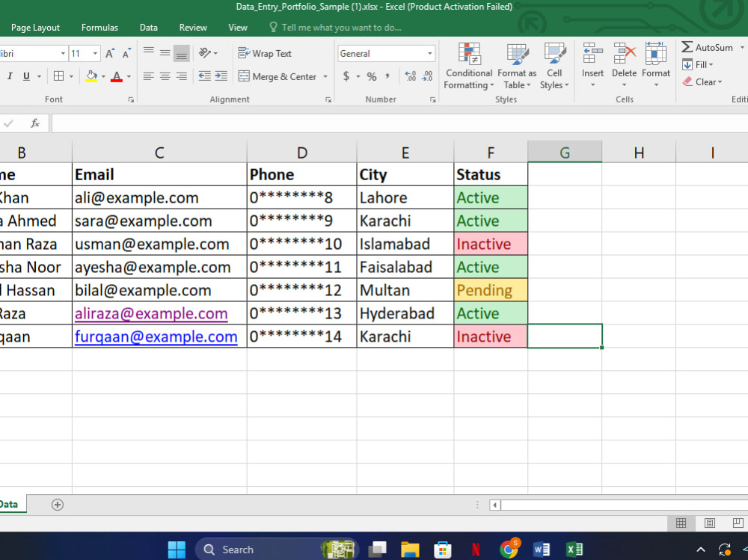Screen dimensions: 748x560
Task: Open the Clear options
Action: 702,81
